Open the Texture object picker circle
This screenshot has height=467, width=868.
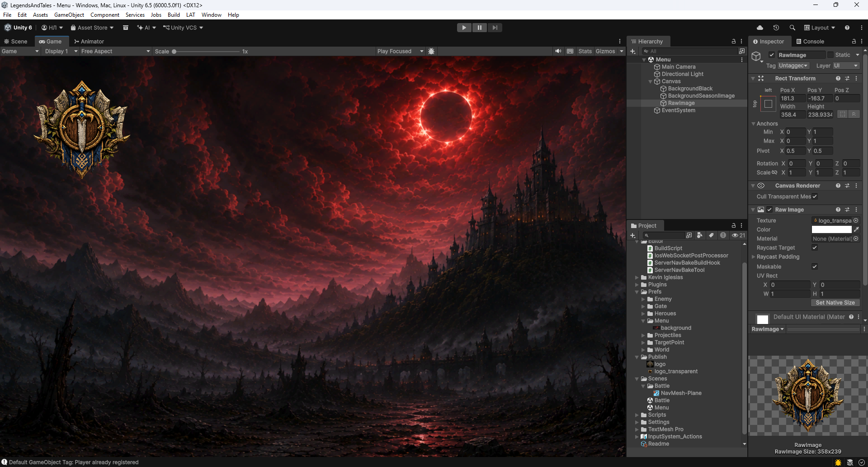pyautogui.click(x=856, y=220)
